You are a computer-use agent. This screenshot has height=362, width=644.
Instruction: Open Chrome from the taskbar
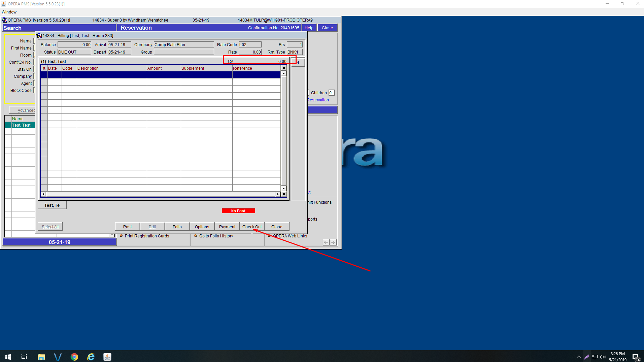pos(74,357)
